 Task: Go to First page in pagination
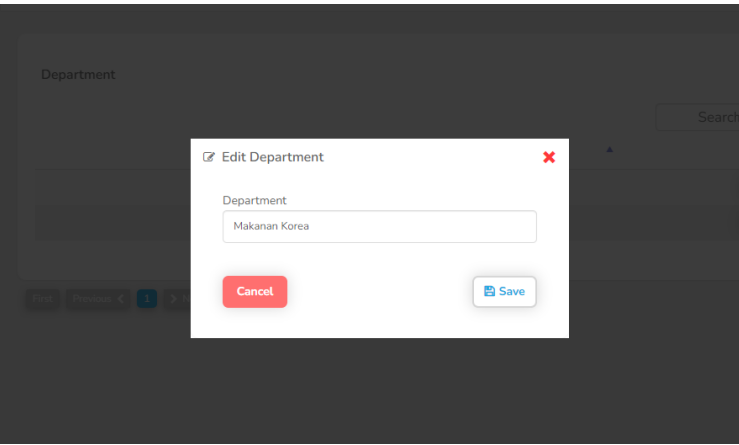click(x=43, y=299)
